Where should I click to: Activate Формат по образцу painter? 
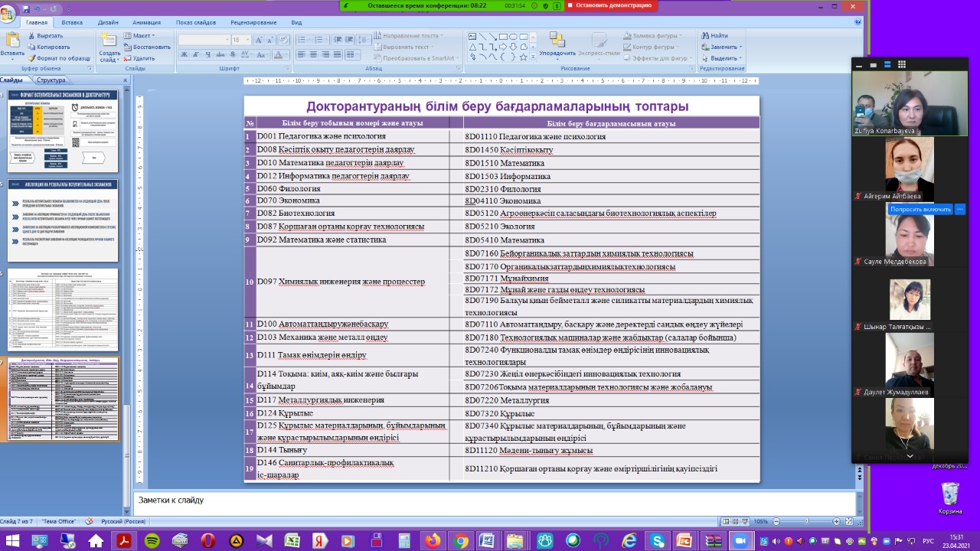(59, 58)
